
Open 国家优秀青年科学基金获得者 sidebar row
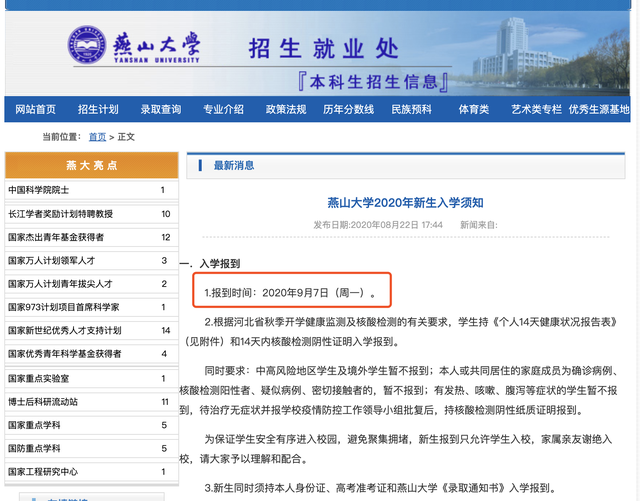(x=92, y=353)
